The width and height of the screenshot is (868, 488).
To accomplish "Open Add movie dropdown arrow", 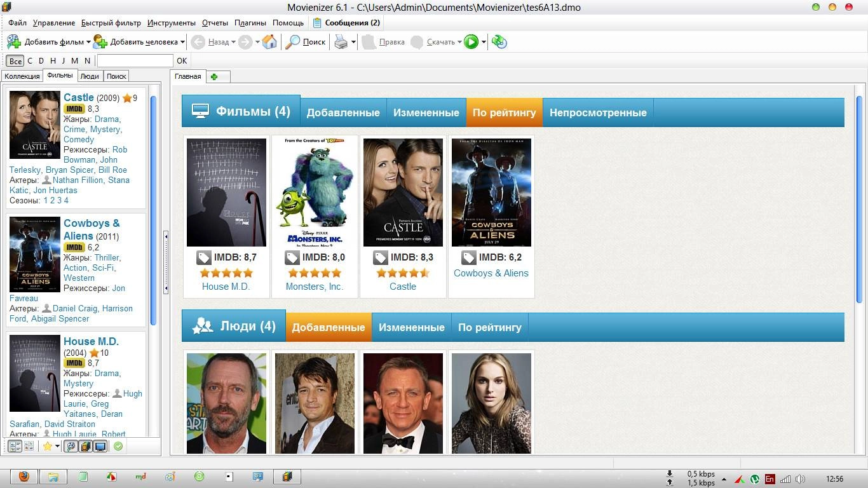I will pyautogui.click(x=88, y=42).
